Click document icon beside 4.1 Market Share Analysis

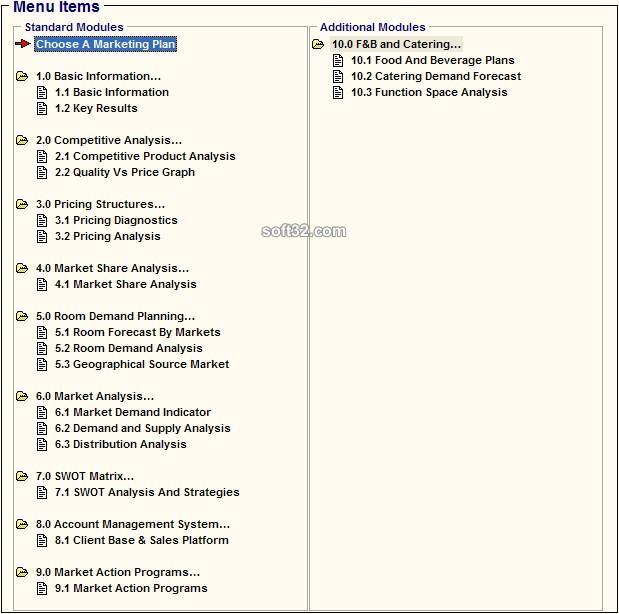click(42, 284)
